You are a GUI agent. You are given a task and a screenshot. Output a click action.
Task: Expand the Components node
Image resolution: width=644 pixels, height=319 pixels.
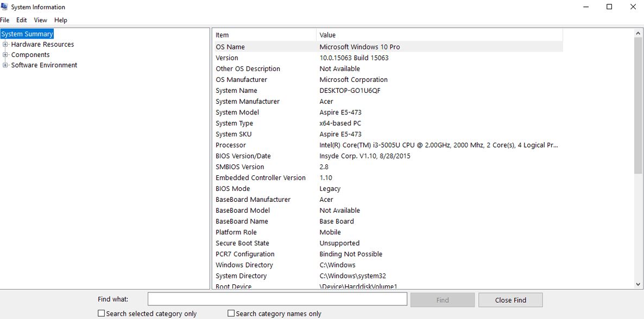[5, 55]
